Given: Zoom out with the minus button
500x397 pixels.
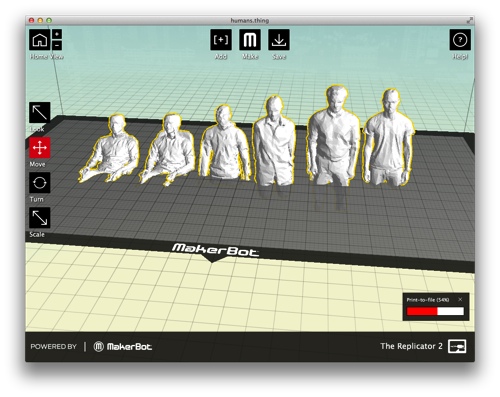Looking at the screenshot, I should click(57, 45).
